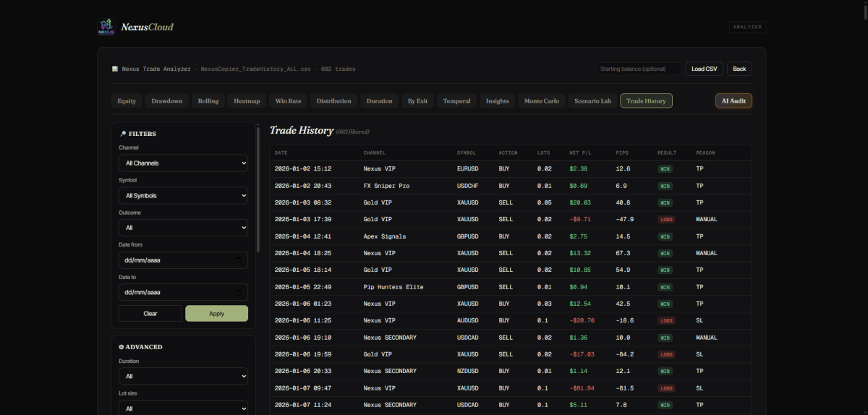Open the Symbol filter dropdown

[x=183, y=195]
